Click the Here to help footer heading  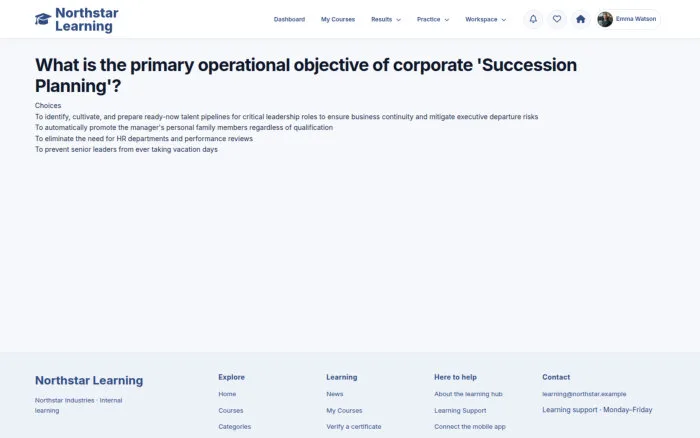tap(455, 377)
